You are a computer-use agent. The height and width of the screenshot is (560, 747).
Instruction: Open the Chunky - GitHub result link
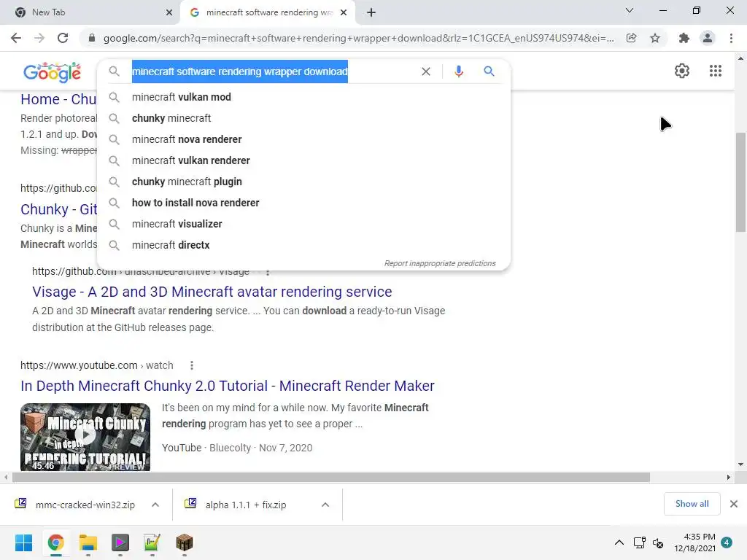(58, 209)
